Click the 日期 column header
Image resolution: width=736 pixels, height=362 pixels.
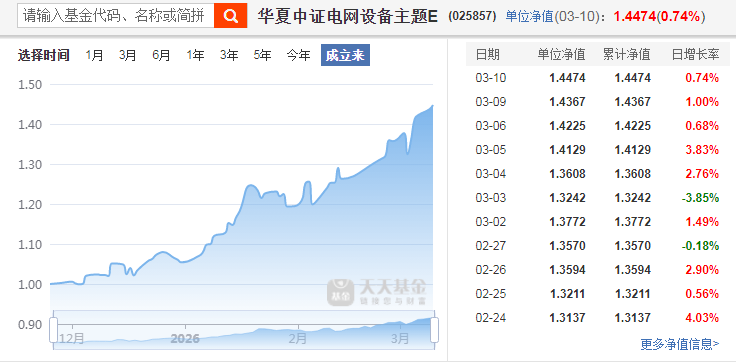488,54
